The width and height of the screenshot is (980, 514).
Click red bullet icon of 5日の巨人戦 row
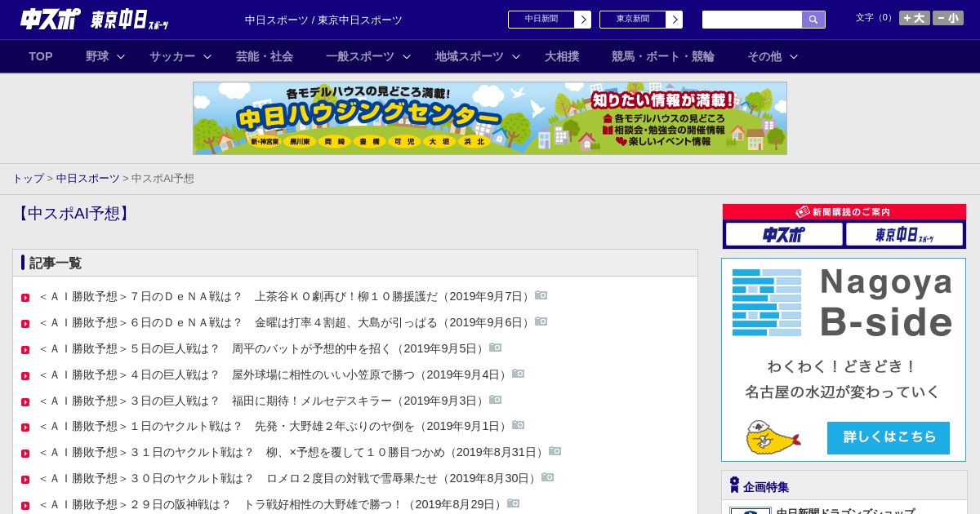(x=25, y=350)
